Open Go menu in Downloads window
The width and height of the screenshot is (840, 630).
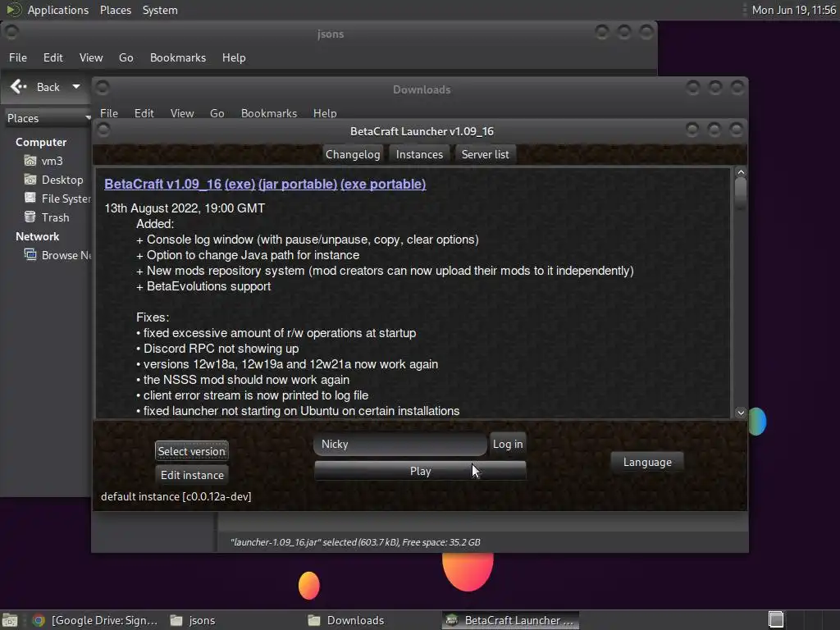tap(217, 113)
